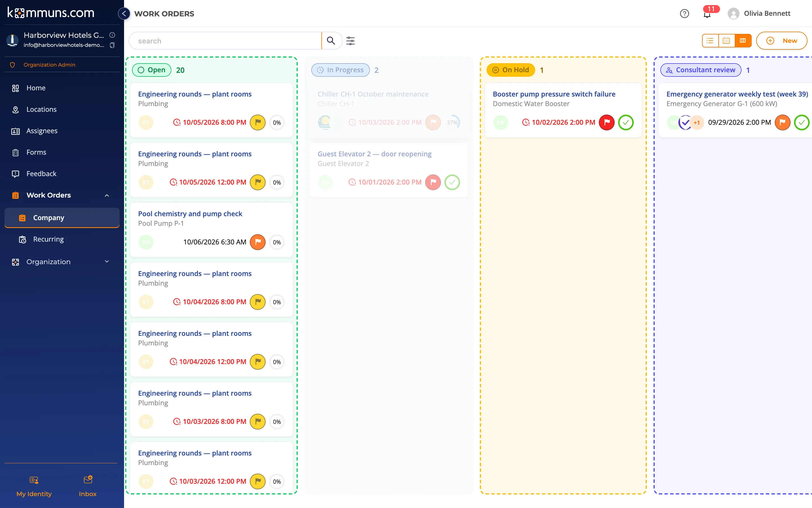Open the help question mark icon
The height and width of the screenshot is (508, 812).
[x=684, y=14]
